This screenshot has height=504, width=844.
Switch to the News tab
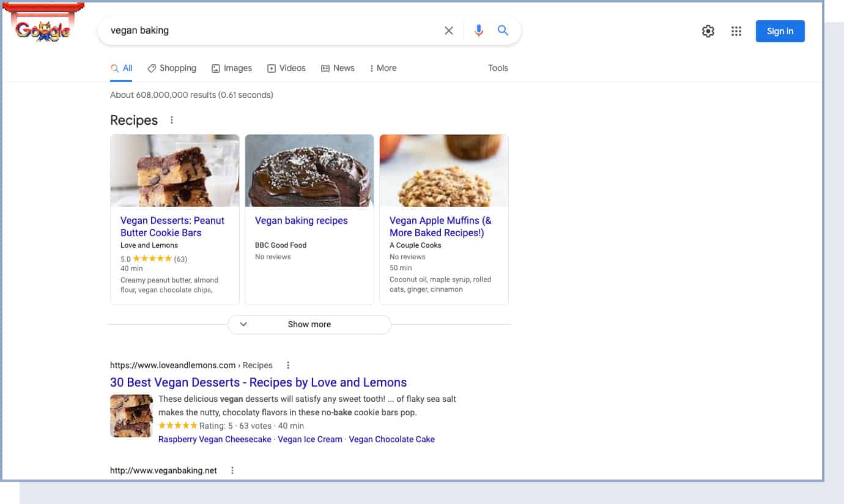338,69
